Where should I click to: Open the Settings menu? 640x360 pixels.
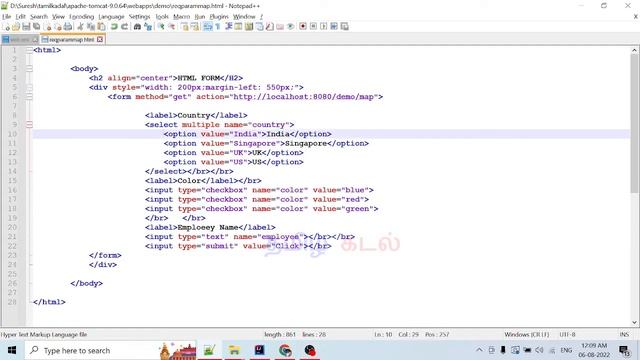pos(140,17)
